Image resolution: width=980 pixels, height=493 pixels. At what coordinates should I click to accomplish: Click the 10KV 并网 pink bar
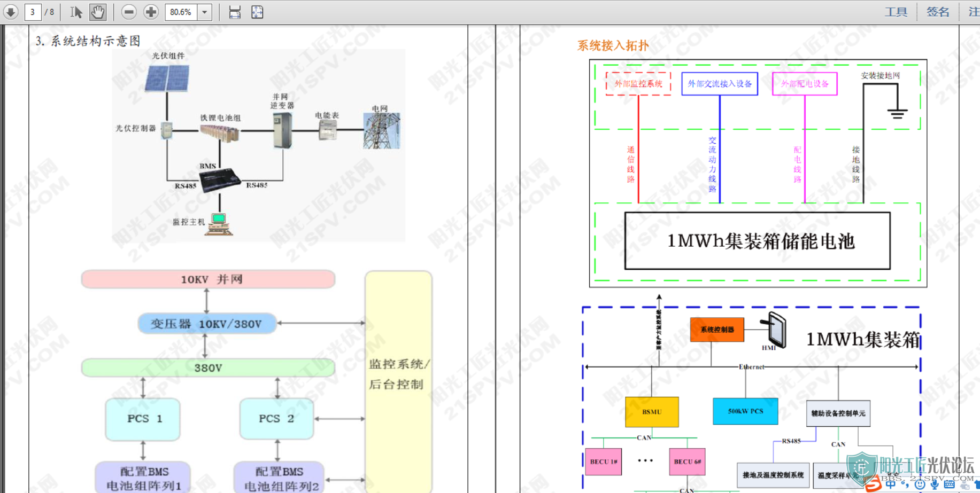pos(208,279)
